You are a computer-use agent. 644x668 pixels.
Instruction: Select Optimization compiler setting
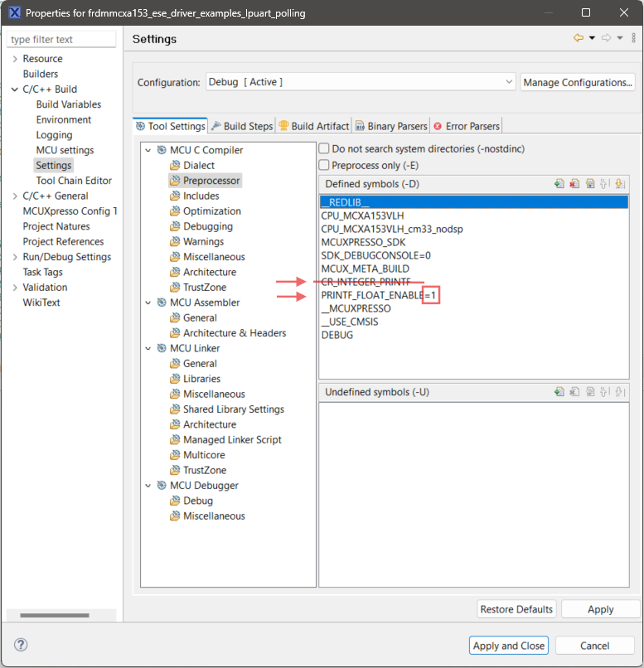tap(211, 211)
